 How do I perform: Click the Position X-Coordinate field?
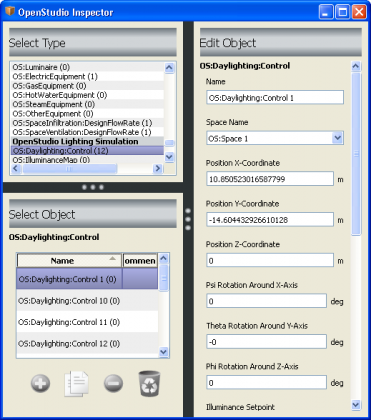click(270, 179)
